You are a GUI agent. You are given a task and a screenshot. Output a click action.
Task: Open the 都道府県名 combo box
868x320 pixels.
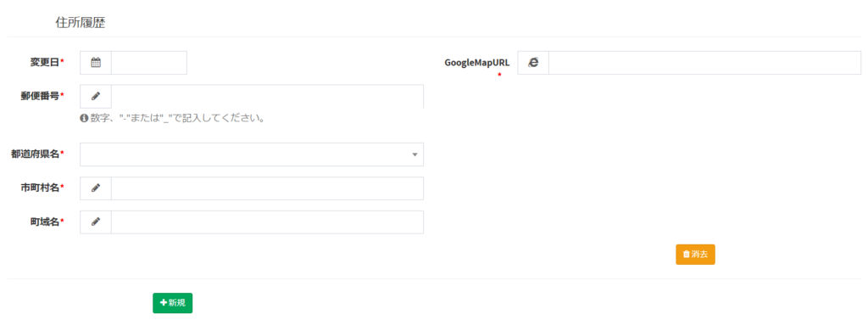click(252, 154)
